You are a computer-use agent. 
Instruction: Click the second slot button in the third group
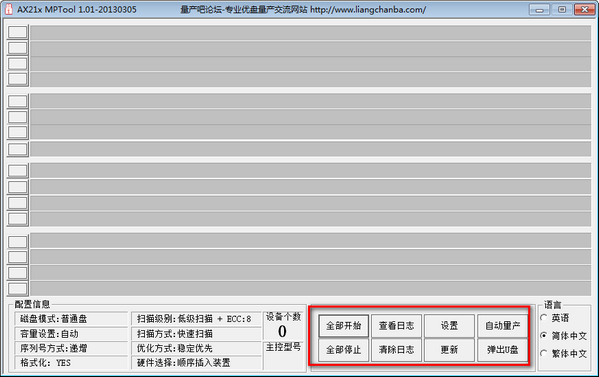[x=18, y=187]
